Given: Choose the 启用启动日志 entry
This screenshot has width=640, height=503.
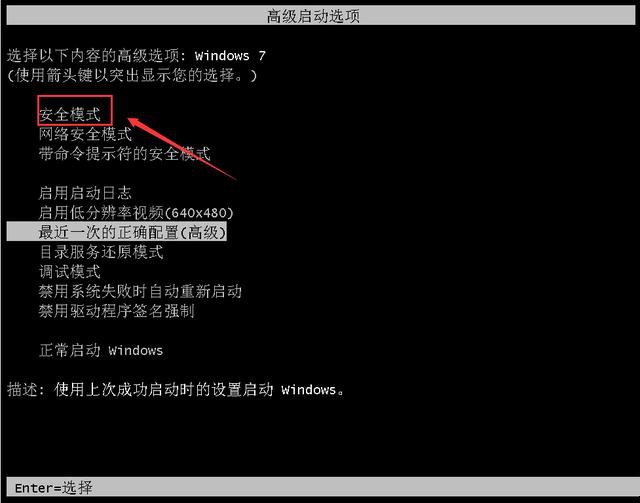Looking at the screenshot, I should point(85,193).
